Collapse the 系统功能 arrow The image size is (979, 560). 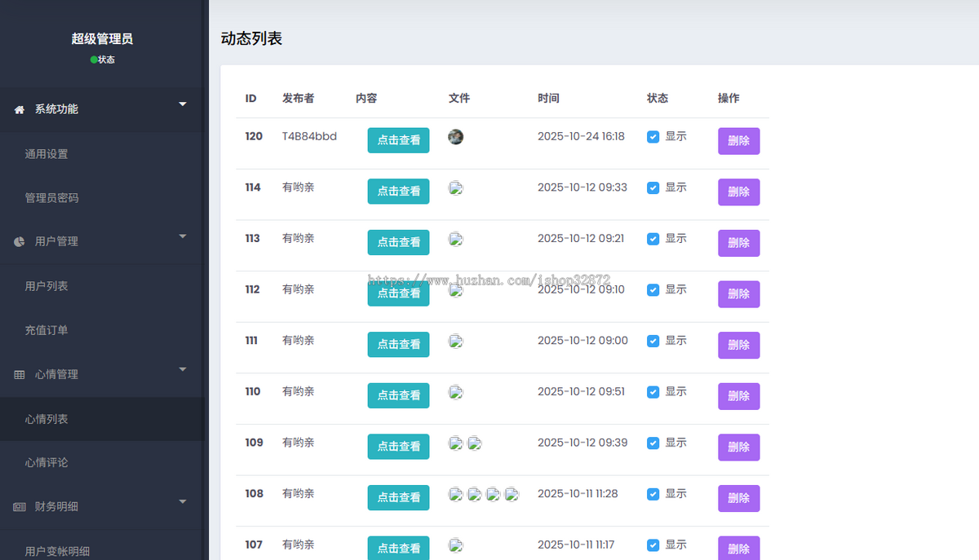pos(183,104)
